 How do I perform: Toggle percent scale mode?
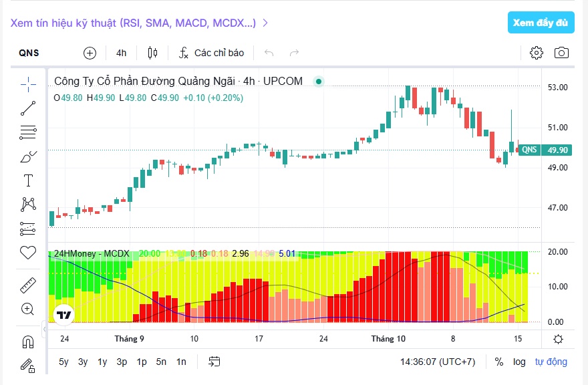click(x=498, y=362)
